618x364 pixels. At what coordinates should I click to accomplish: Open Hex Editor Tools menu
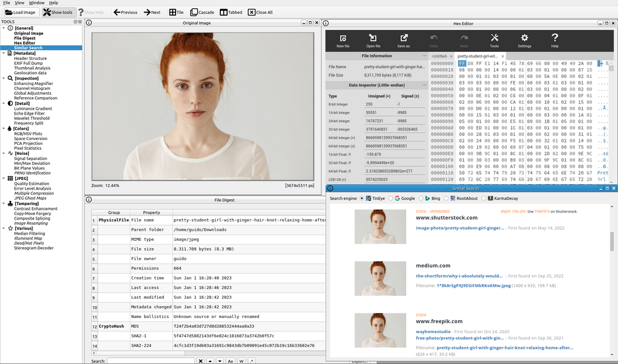coord(495,40)
